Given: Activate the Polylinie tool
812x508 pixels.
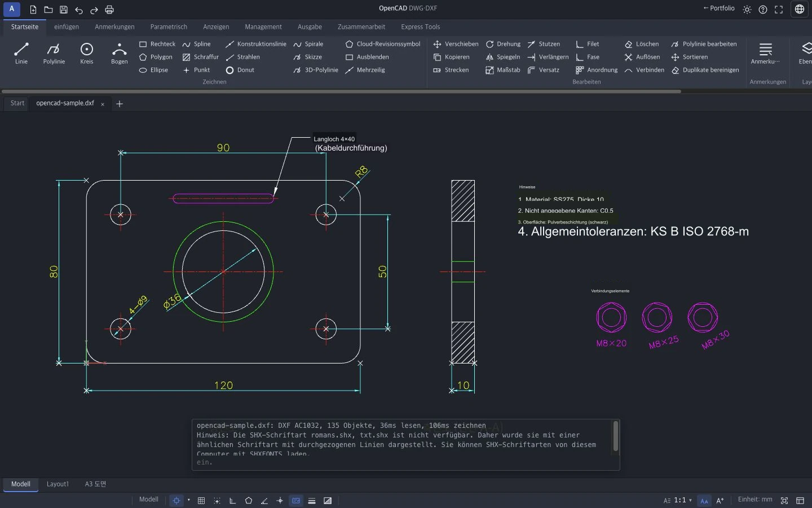Looking at the screenshot, I should [x=54, y=54].
